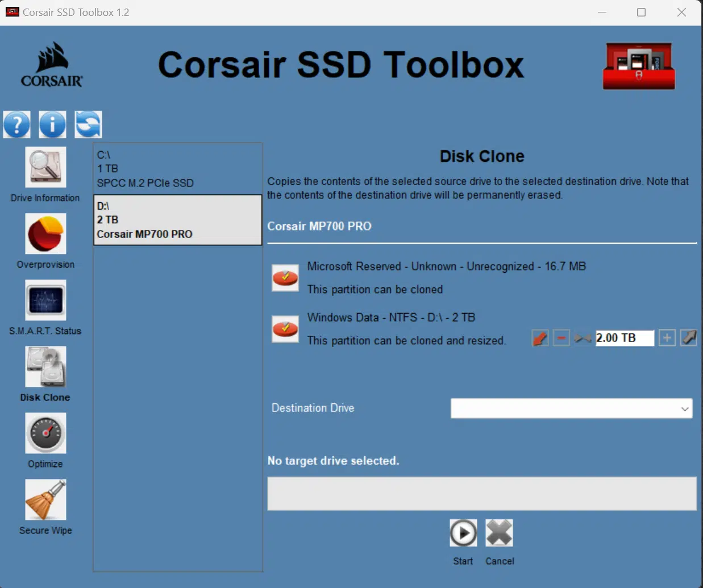Click the 'Start' label text

[x=463, y=561]
